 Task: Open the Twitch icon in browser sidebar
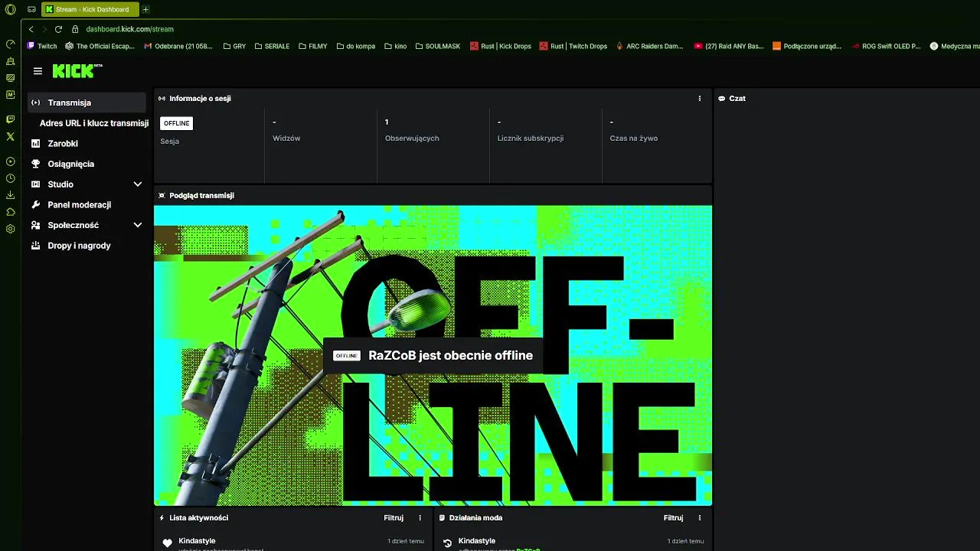click(x=10, y=119)
